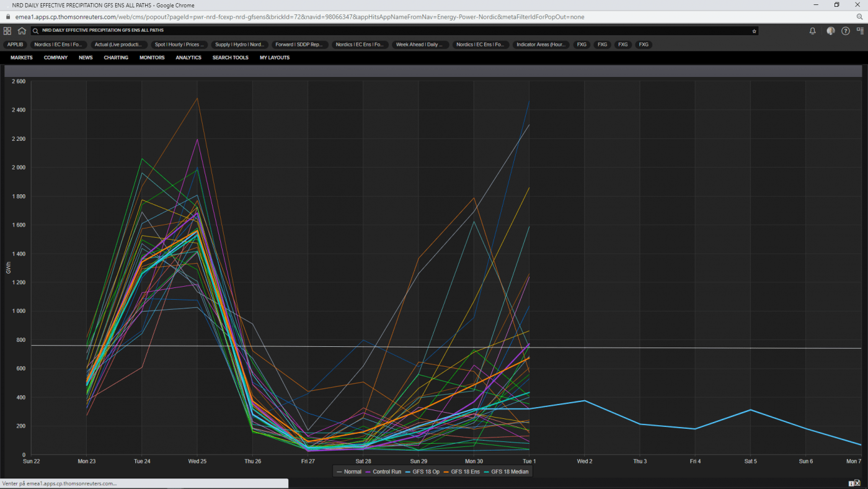Expand the CHARTING menu

[x=116, y=58]
